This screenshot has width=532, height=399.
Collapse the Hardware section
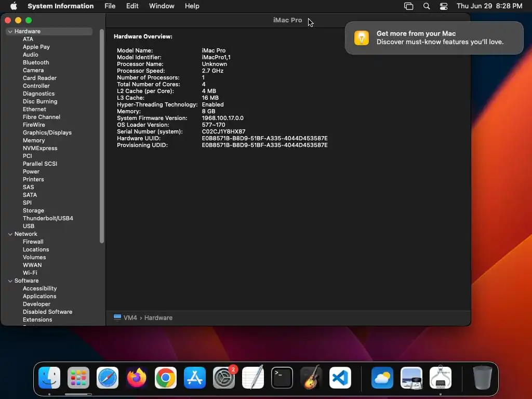tap(10, 31)
